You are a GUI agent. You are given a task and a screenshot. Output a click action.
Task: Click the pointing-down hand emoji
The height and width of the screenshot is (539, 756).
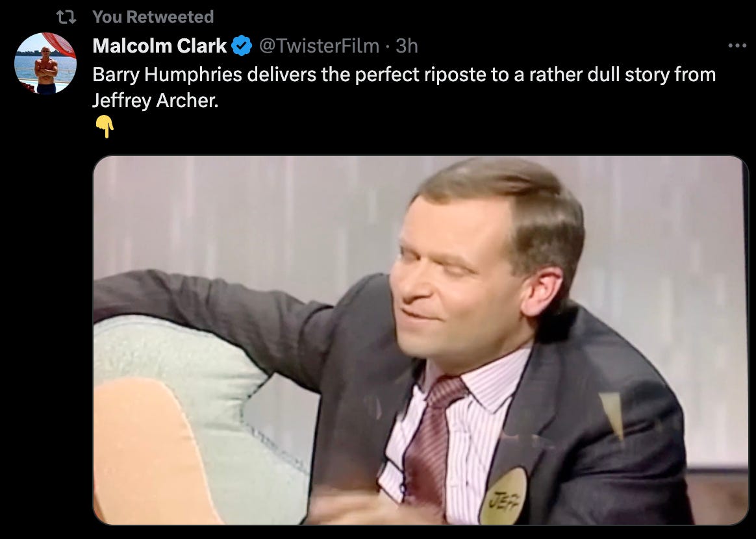pos(105,127)
